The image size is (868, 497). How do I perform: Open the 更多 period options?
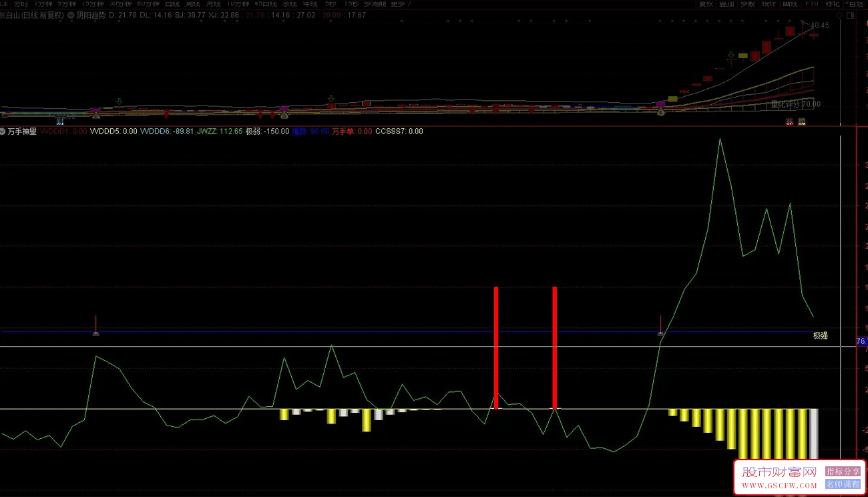[x=401, y=3]
